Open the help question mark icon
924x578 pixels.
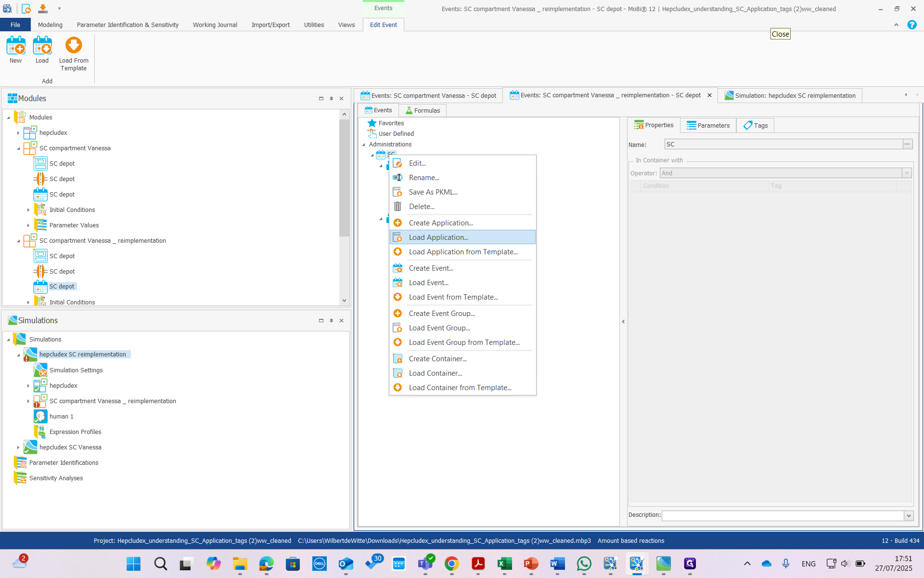(911, 25)
